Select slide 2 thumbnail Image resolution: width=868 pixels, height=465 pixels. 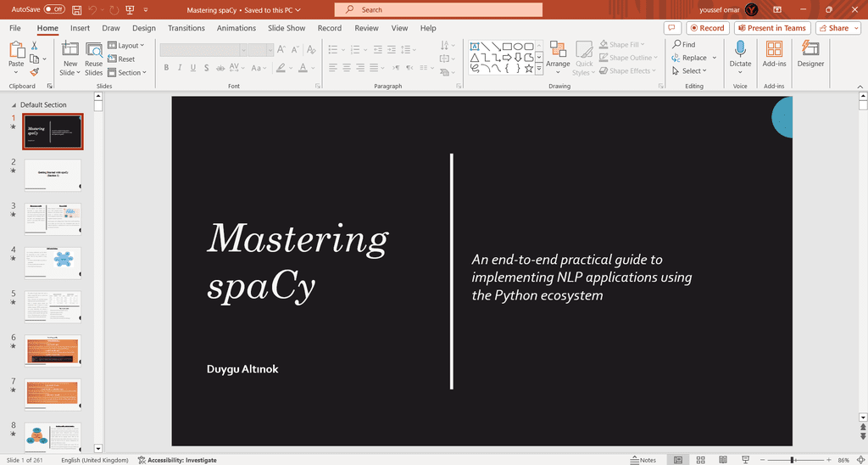click(53, 175)
